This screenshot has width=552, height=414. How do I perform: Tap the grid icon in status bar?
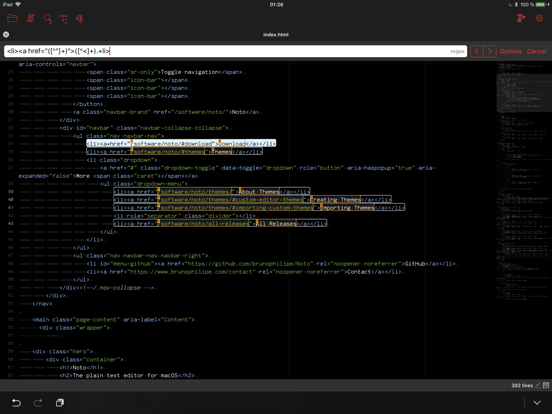(546, 385)
